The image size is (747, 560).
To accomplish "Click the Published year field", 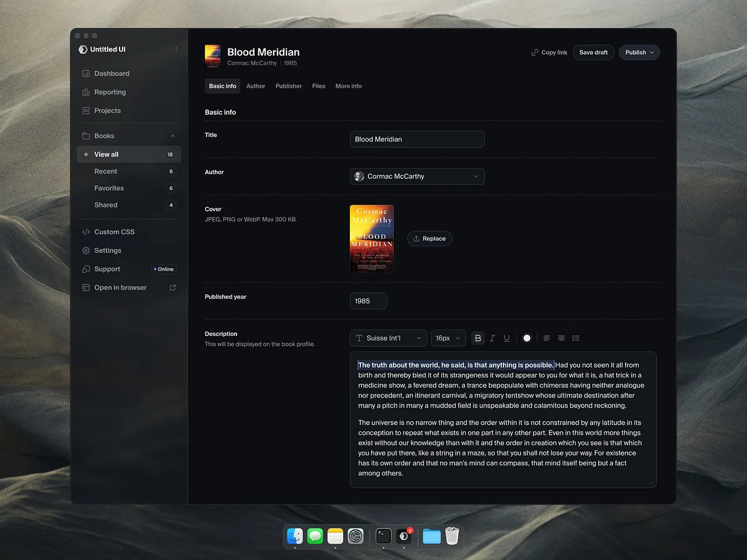I will (x=369, y=301).
